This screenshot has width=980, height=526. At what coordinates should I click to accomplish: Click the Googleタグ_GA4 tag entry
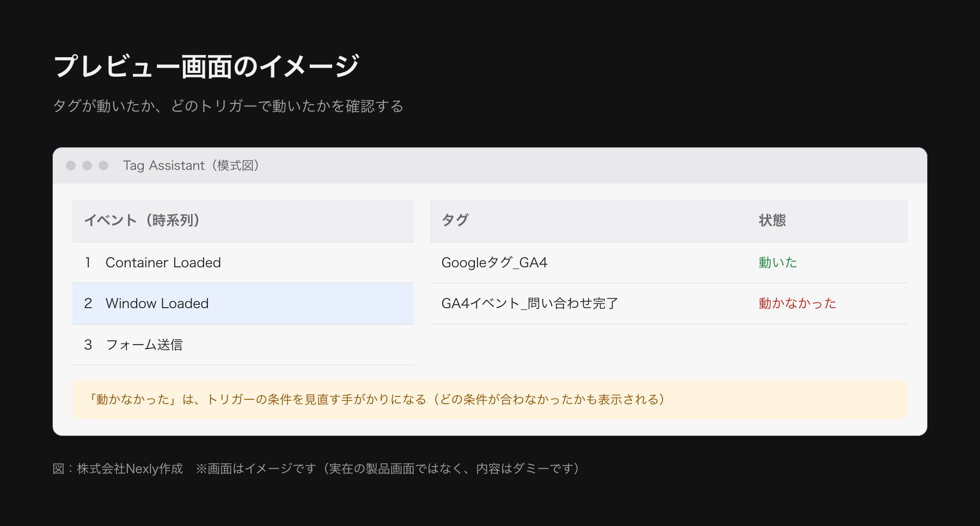click(494, 262)
